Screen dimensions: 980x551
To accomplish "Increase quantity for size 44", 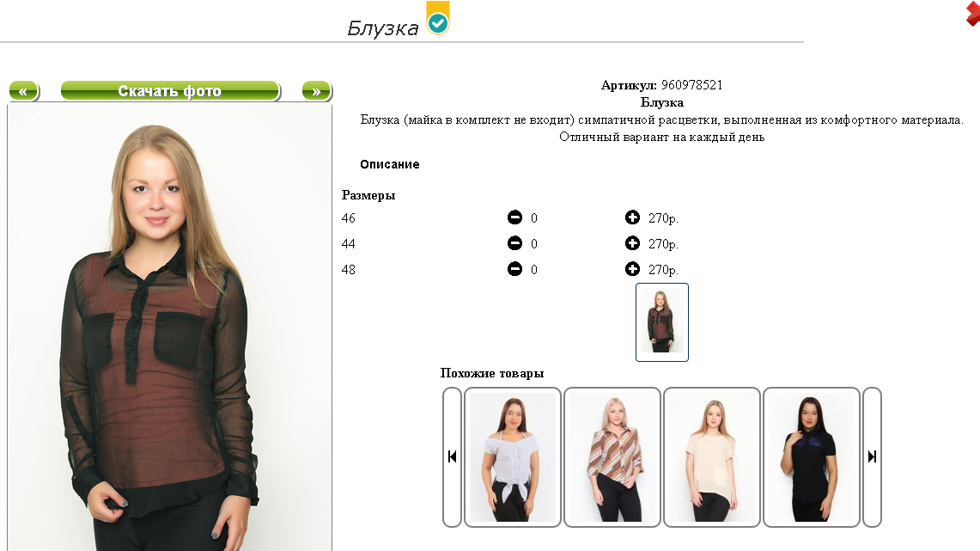I will pyautogui.click(x=632, y=243).
